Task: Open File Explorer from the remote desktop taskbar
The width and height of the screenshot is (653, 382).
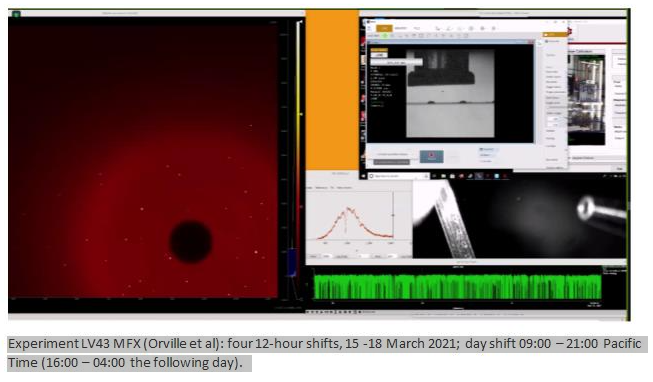Action: 444,176
